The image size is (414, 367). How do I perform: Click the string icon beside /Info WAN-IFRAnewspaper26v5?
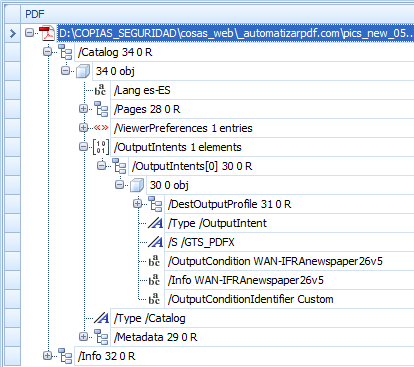[x=154, y=280]
